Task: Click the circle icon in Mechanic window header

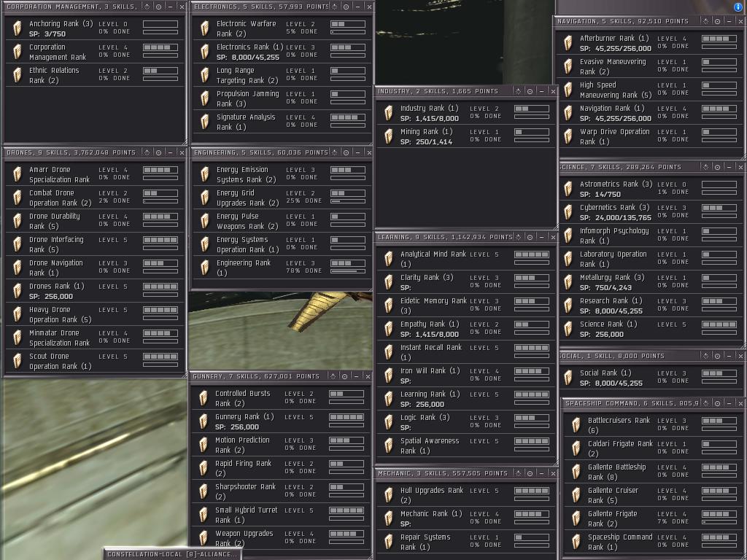Action: point(530,473)
